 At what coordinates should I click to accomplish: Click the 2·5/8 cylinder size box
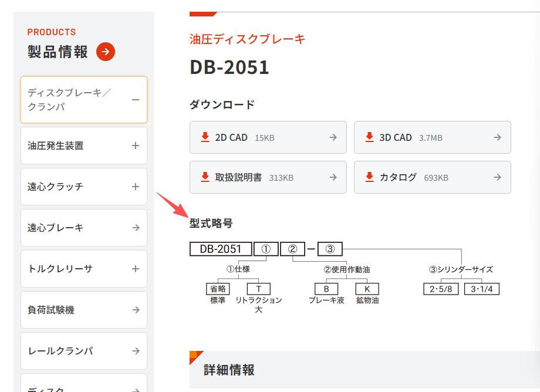440,289
